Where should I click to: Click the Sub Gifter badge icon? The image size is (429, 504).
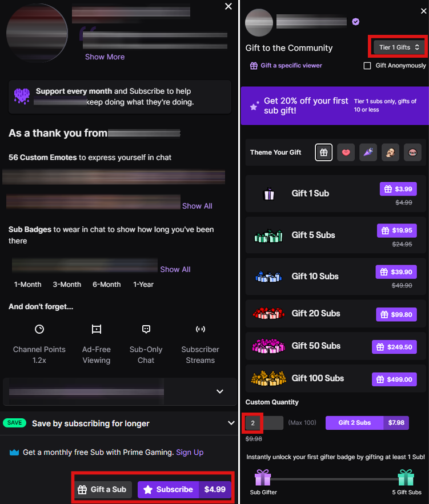point(263,478)
